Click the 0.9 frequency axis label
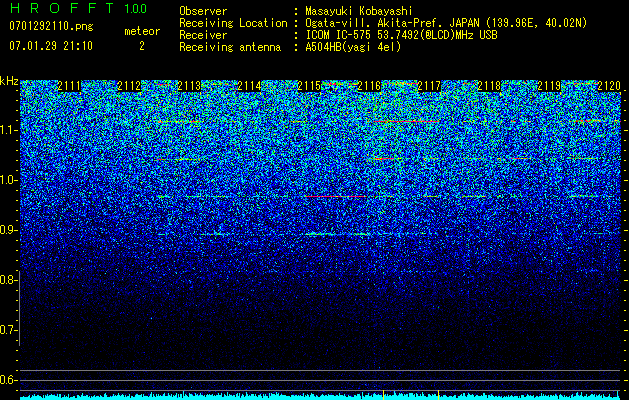 (x=6, y=230)
